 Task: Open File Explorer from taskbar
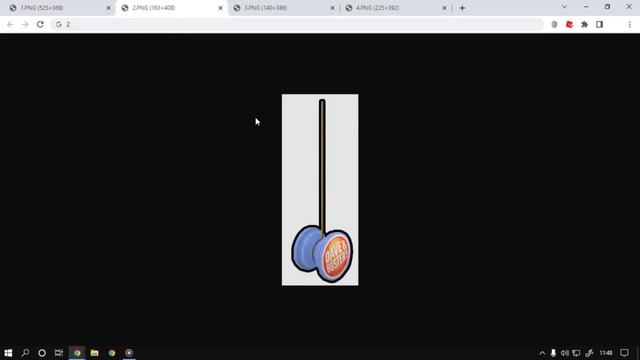[x=94, y=353]
